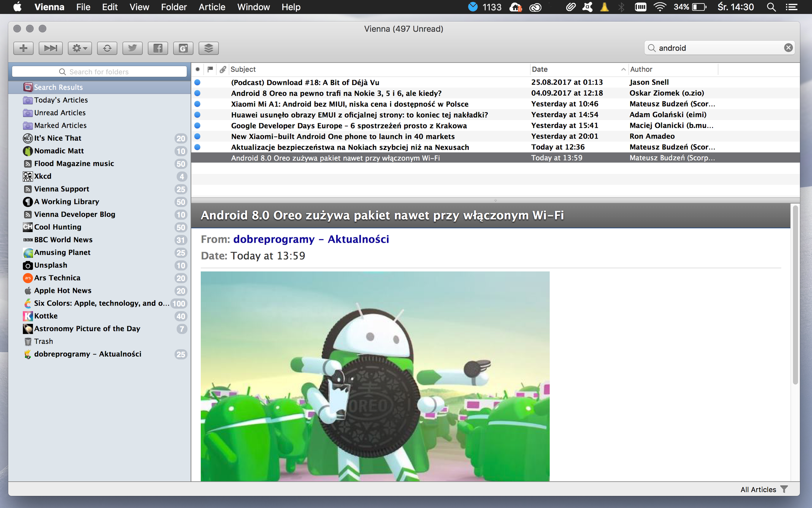812x508 pixels.
Task: Refresh all subscriptions toolbar icon
Action: [x=107, y=48]
